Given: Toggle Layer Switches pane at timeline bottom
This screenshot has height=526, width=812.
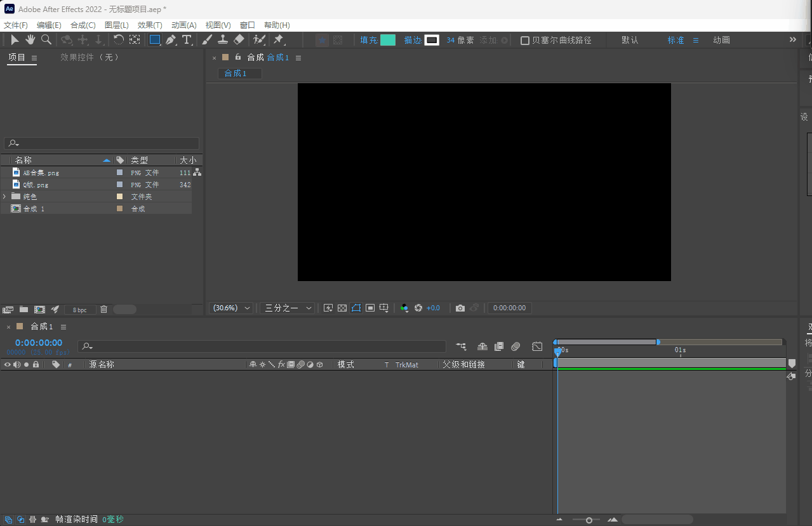Looking at the screenshot, I should pyautogui.click(x=8, y=519).
